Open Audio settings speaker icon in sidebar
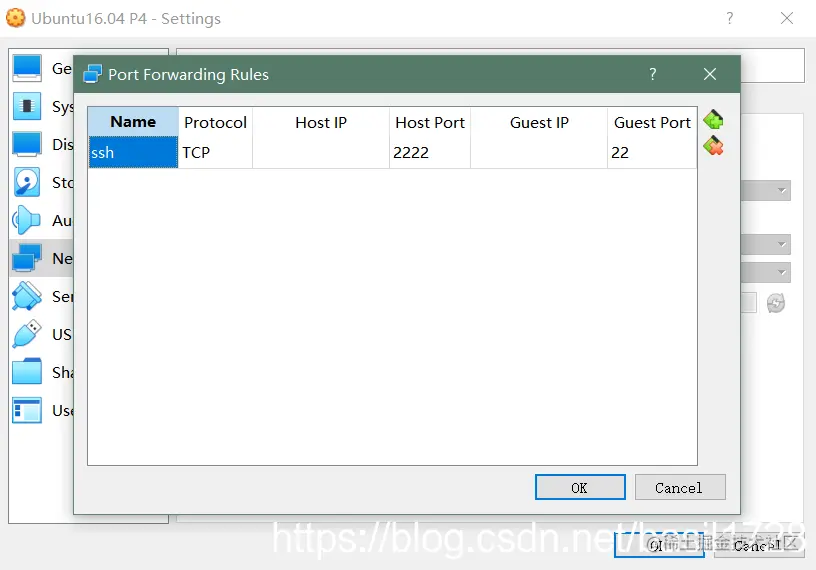Image resolution: width=816 pixels, height=570 pixels. click(x=27, y=220)
